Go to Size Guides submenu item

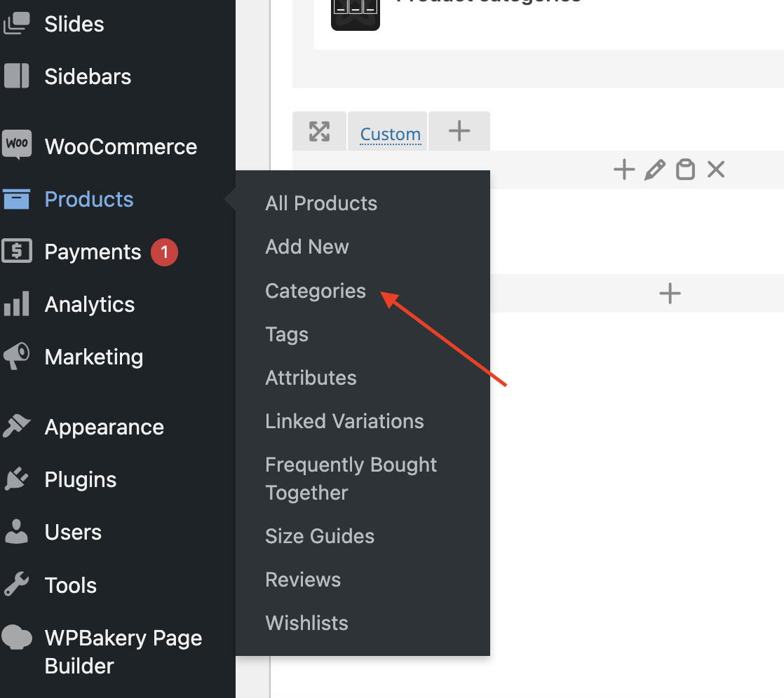pos(320,536)
